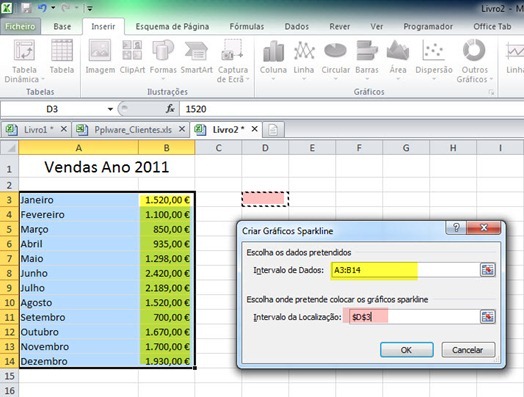The width and height of the screenshot is (524, 397).
Task: Open the Gráficos group dialog launcher
Action: pyautogui.click(x=491, y=92)
